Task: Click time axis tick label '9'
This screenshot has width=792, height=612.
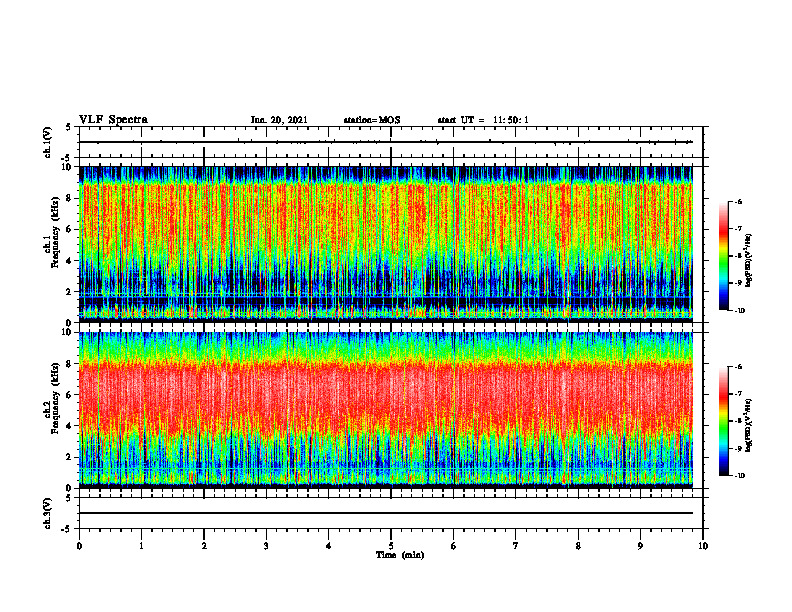Action: click(x=640, y=546)
